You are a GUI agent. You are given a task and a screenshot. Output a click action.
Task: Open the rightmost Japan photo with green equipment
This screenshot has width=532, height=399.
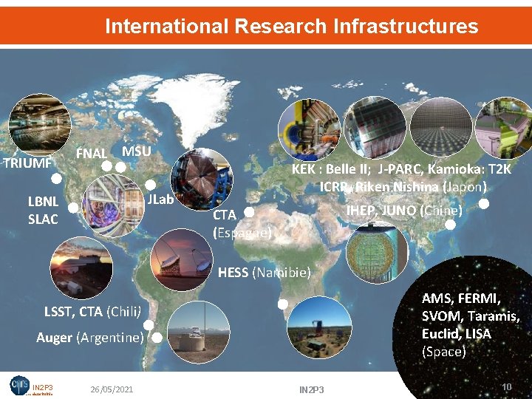pyautogui.click(x=505, y=128)
